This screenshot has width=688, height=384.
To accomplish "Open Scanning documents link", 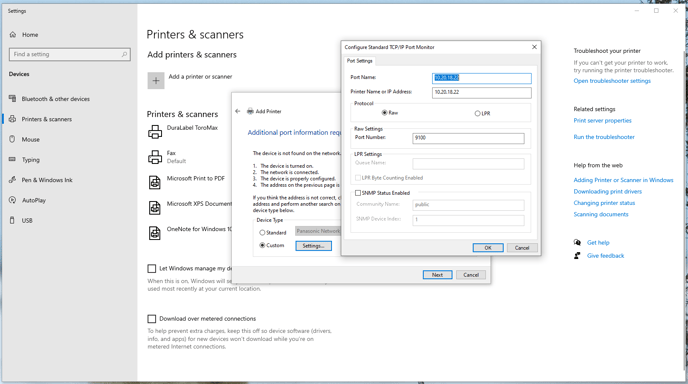I will coord(601,214).
